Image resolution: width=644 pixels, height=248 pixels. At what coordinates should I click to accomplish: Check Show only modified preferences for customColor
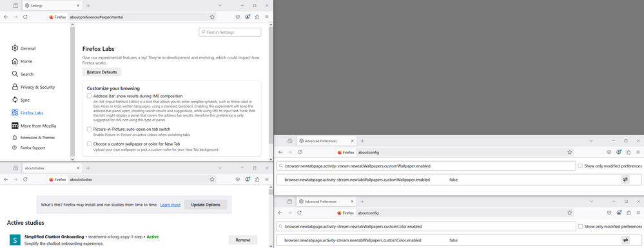580,226
